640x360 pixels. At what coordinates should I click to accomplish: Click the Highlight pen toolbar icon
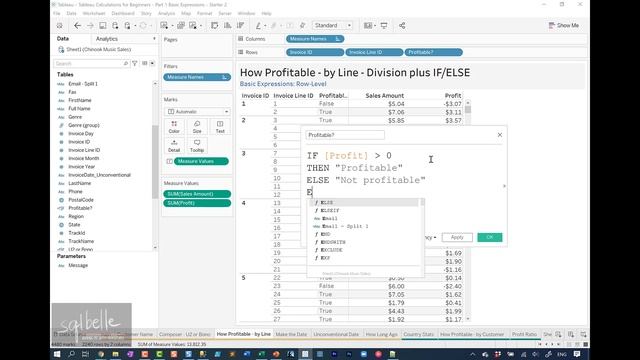coord(258,26)
